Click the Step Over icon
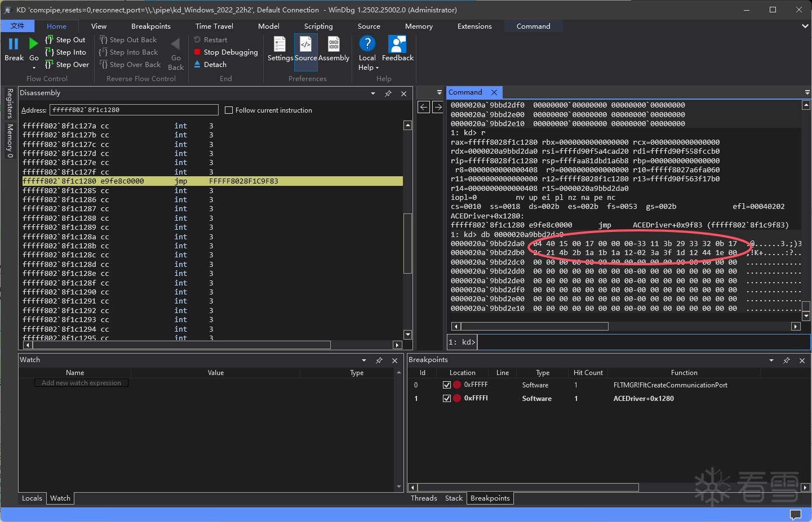This screenshot has height=522, width=812. 49,65
